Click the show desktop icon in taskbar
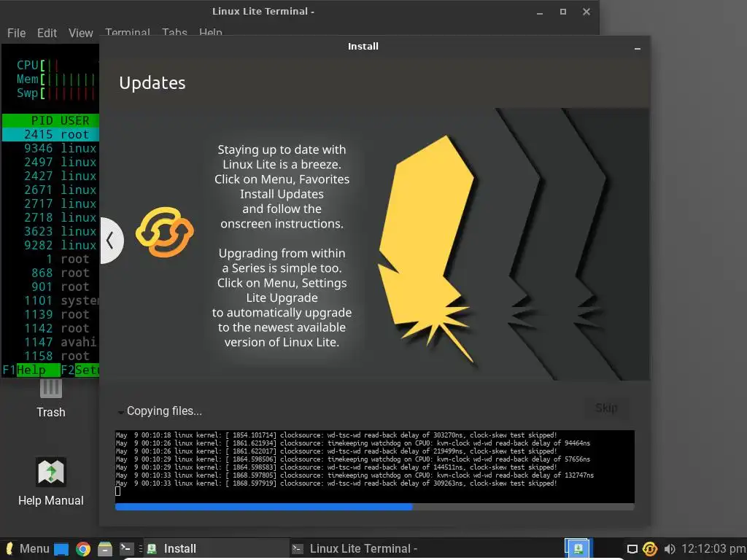The height and width of the screenshot is (560, 747). click(x=61, y=549)
